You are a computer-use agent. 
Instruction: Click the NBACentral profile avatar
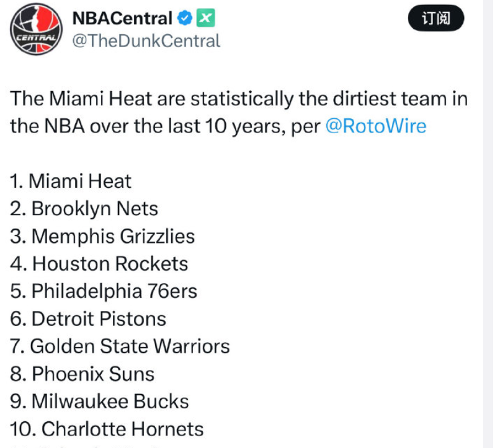click(37, 30)
